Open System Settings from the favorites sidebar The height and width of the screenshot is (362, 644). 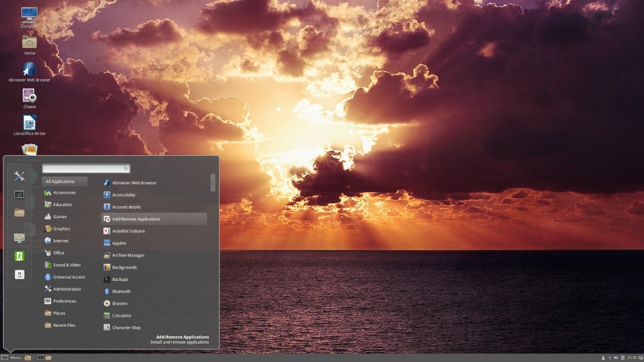point(19,176)
